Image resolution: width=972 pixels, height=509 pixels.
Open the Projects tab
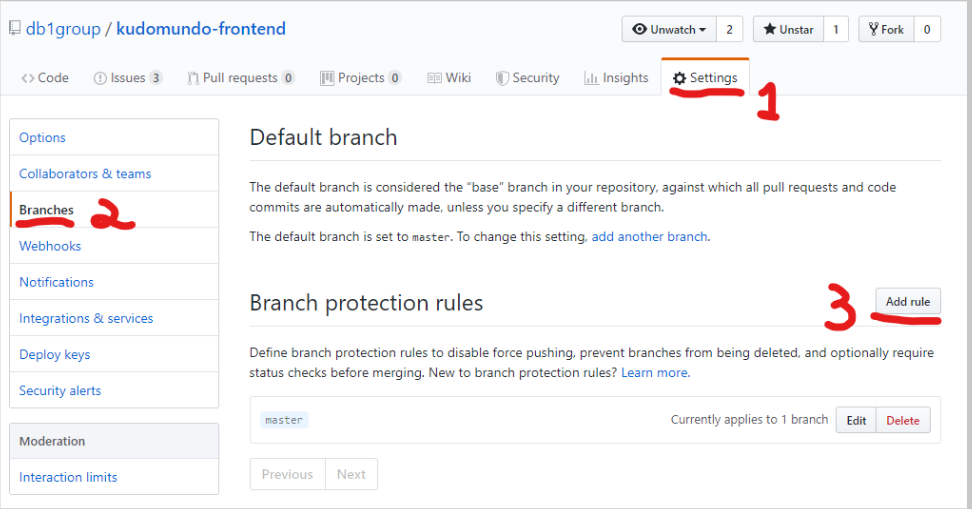pos(361,77)
